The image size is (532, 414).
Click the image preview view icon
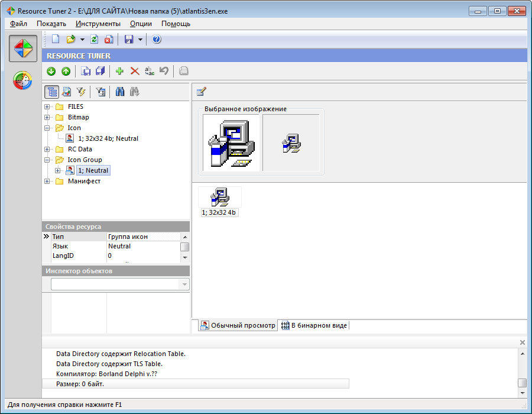tap(66, 92)
